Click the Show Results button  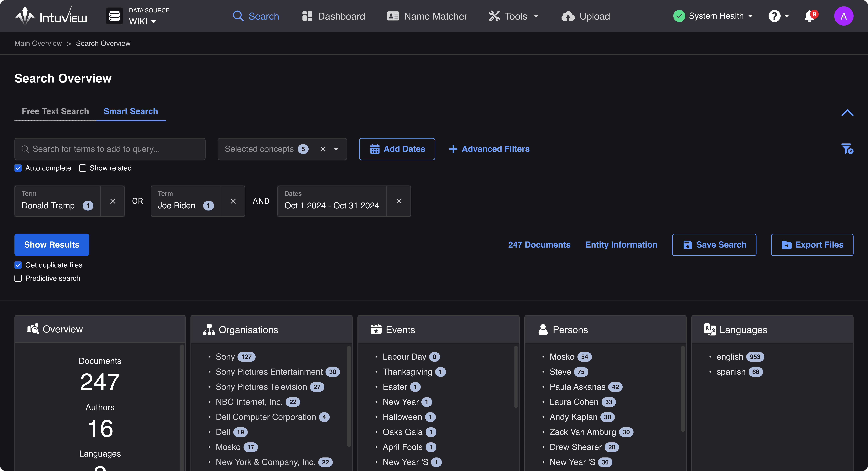tap(52, 245)
